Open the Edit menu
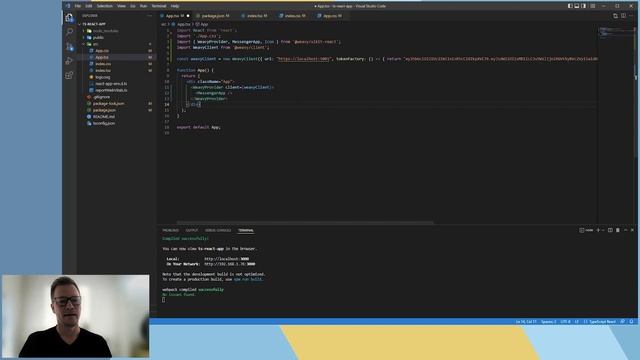640x360 pixels. pyautogui.click(x=89, y=6)
